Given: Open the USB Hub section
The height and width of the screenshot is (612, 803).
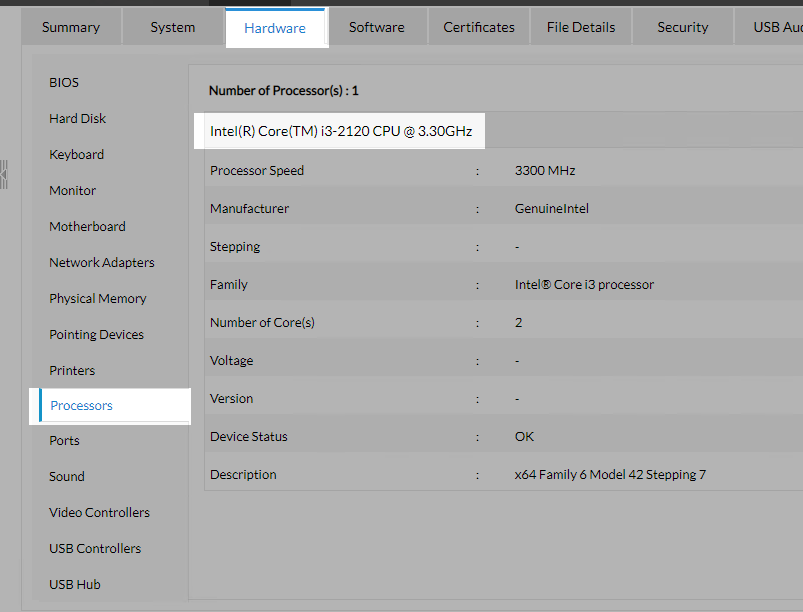Looking at the screenshot, I should [75, 584].
